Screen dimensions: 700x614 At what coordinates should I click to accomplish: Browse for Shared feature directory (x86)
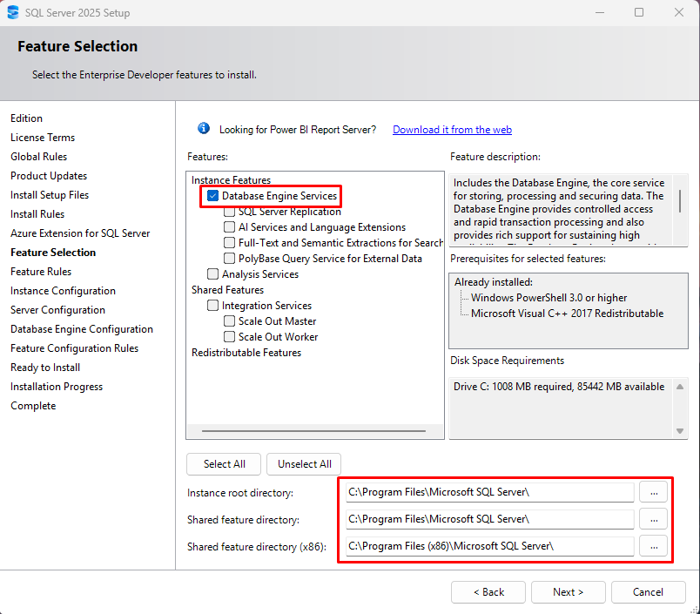(654, 546)
